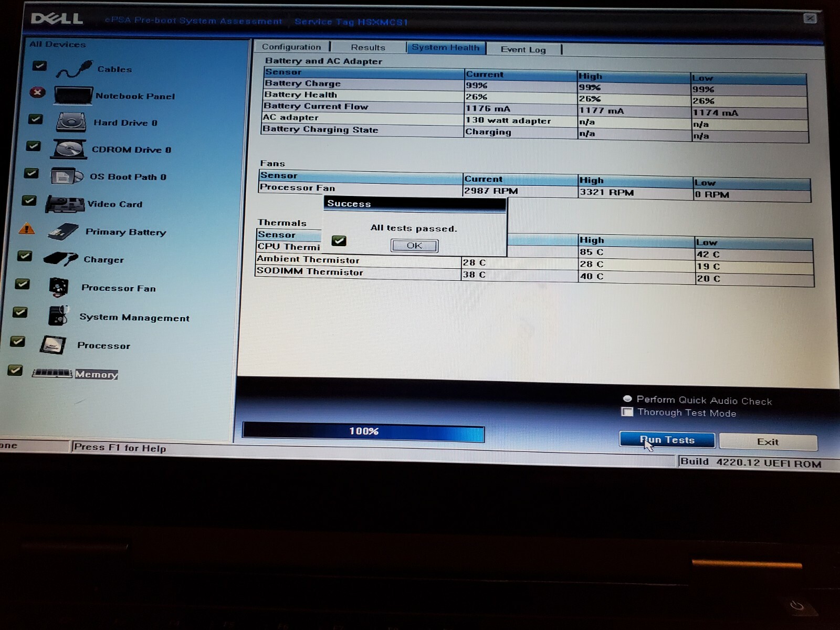
Task: Click the Ambient Thermistor row label
Action: (308, 259)
